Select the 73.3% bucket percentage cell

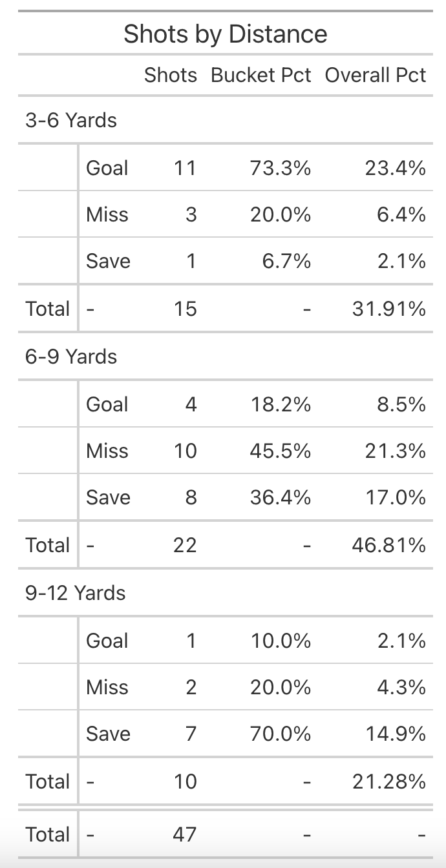[x=281, y=168]
